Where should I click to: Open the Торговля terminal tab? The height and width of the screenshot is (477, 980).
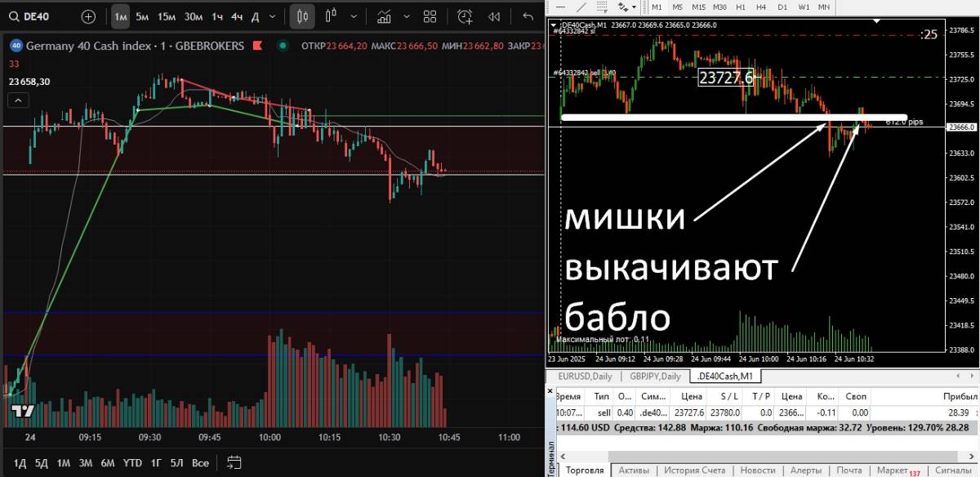click(x=585, y=470)
